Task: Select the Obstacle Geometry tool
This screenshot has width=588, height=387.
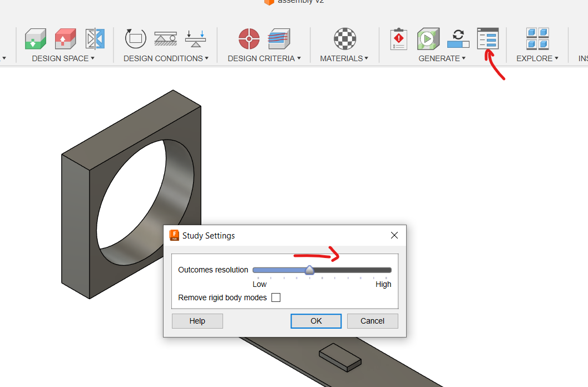Action: pos(65,39)
